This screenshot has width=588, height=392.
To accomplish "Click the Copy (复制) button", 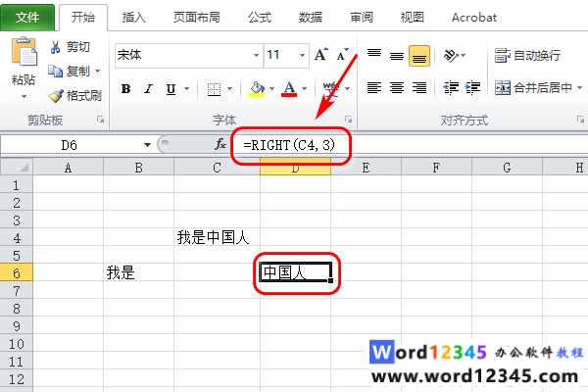I will pos(71,71).
